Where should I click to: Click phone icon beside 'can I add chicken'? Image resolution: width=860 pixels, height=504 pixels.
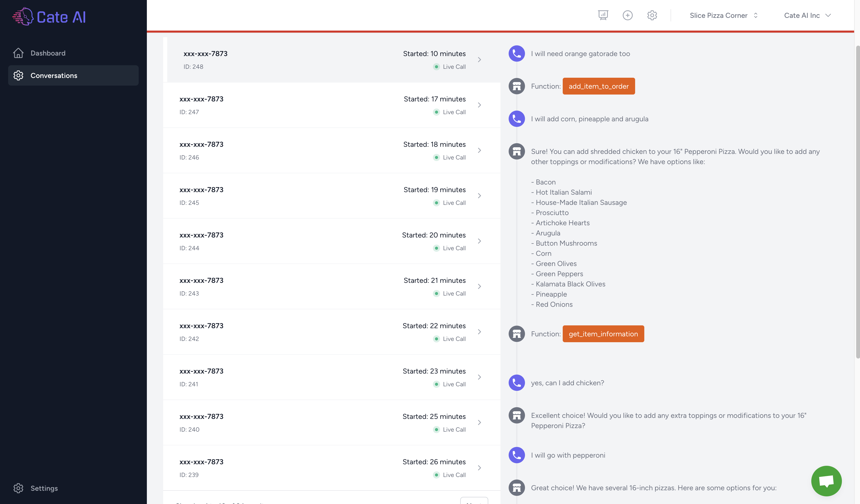click(x=517, y=383)
